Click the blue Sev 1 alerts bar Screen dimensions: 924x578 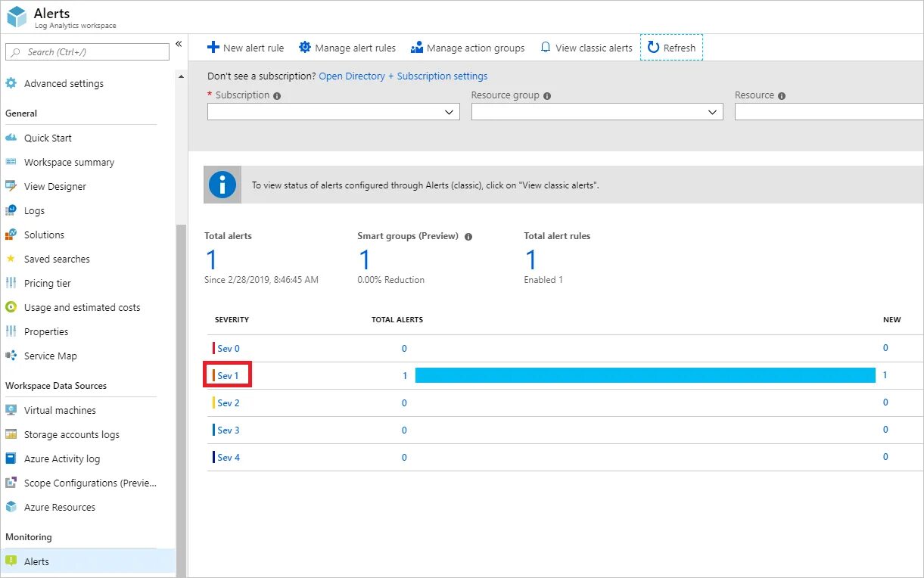pos(646,375)
